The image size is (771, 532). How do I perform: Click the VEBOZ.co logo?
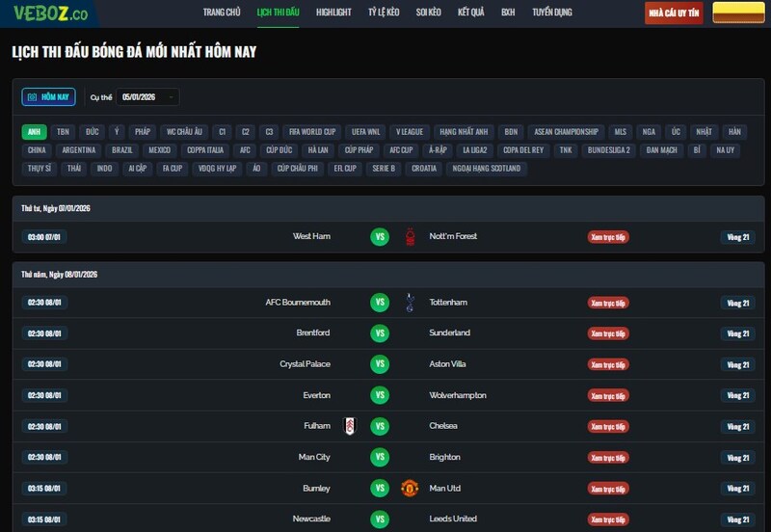50,13
